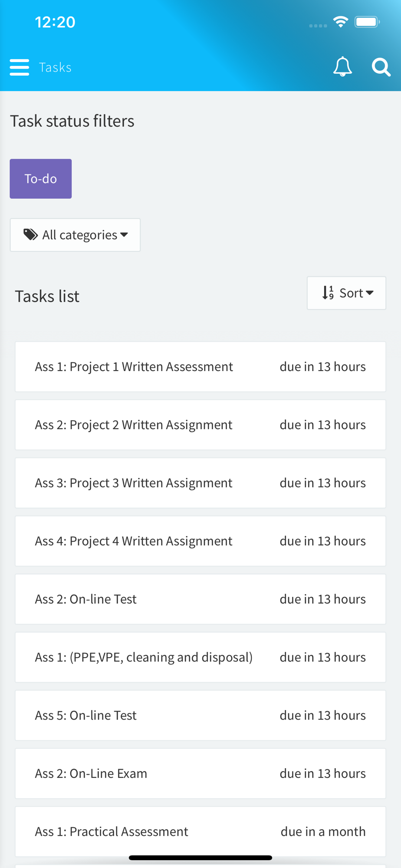The width and height of the screenshot is (401, 868).
Task: Open the Ass 2: On-line Test task
Action: pos(200,599)
